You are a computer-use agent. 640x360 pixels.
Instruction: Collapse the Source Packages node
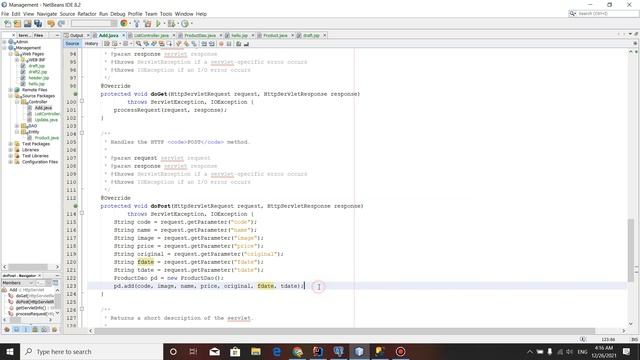(11, 96)
